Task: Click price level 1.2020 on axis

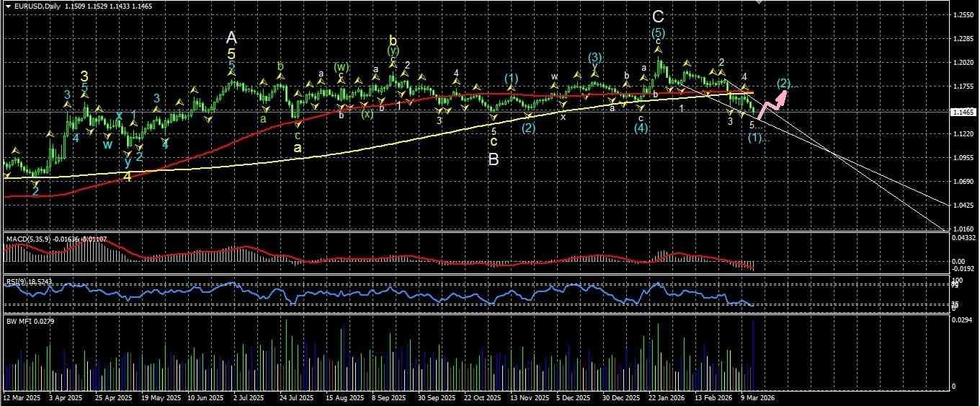Action: [x=963, y=63]
